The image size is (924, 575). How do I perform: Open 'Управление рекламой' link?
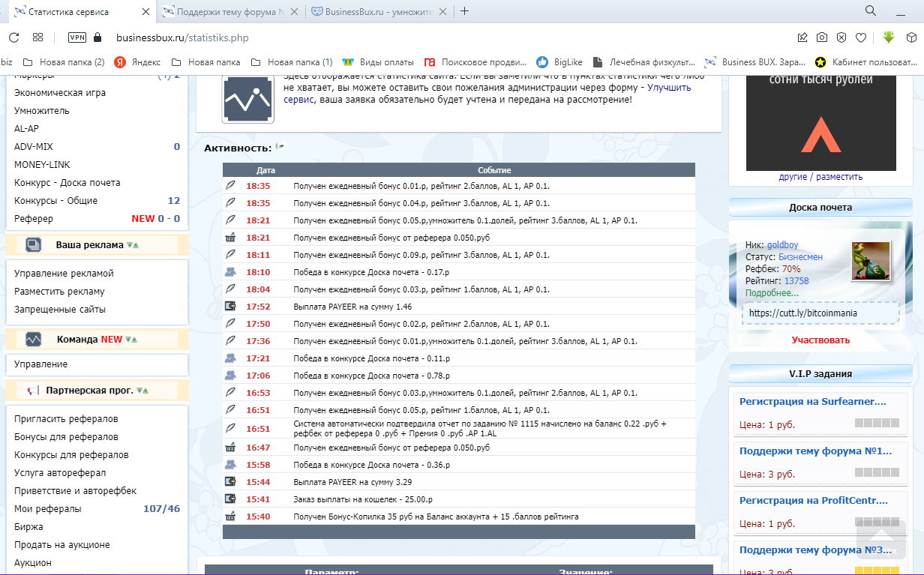click(64, 274)
